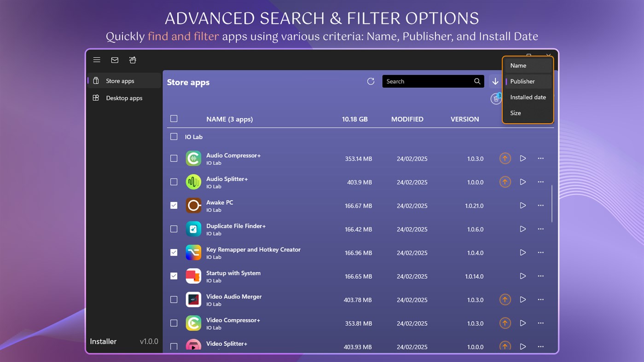Launch Startup with System with its play icon
This screenshot has width=644, height=362.
pyautogui.click(x=523, y=276)
